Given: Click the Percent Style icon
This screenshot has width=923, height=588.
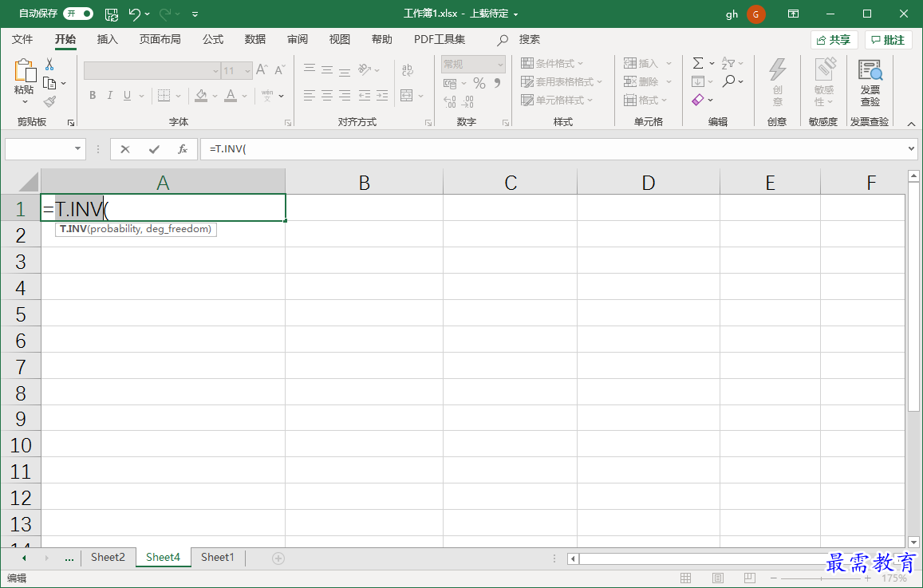Looking at the screenshot, I should (x=479, y=83).
